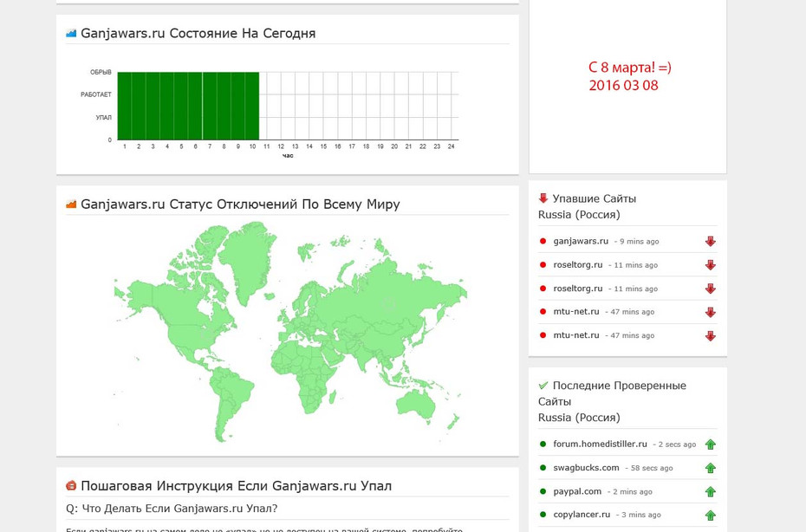Click the '2 secs ago' timestamp text
806x532 pixels.
(677, 444)
